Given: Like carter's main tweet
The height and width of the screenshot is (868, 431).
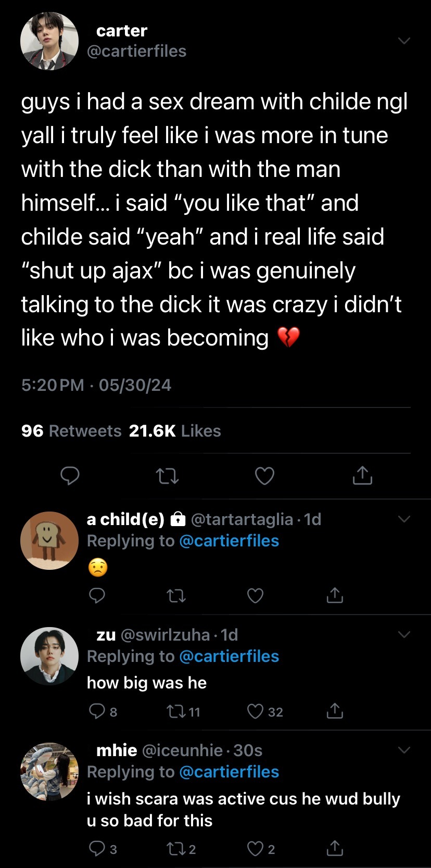Looking at the screenshot, I should pos(264,476).
